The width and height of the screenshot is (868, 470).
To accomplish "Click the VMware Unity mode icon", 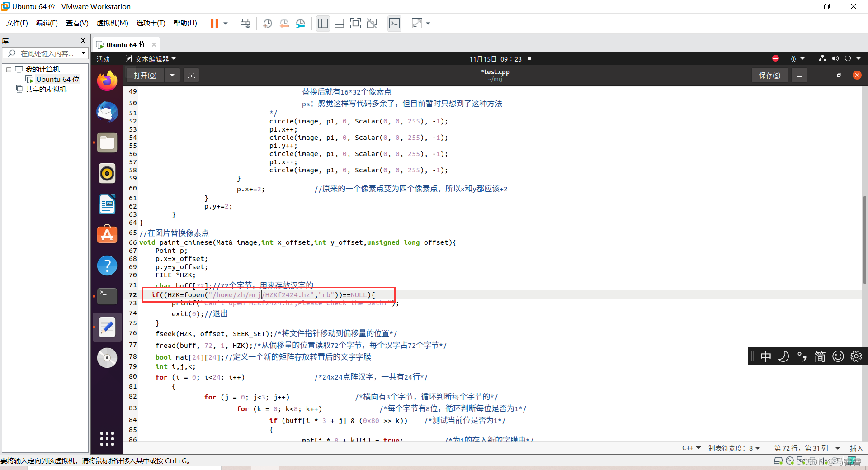I will (x=372, y=23).
